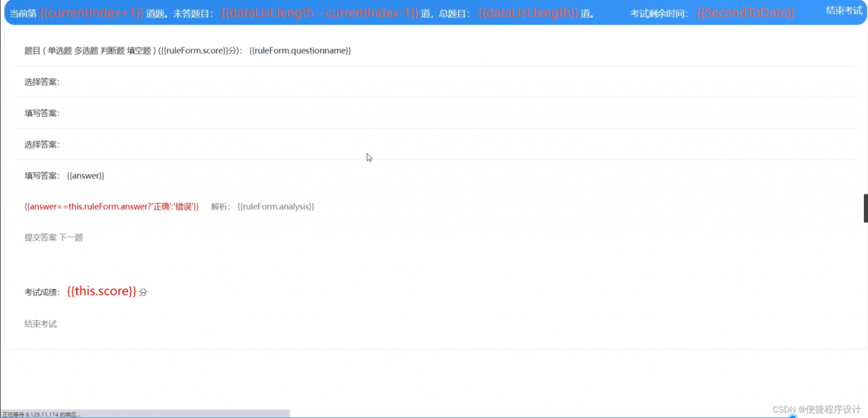Click the red 正确/错误 result expression
This screenshot has width=868, height=418.
[x=112, y=207]
